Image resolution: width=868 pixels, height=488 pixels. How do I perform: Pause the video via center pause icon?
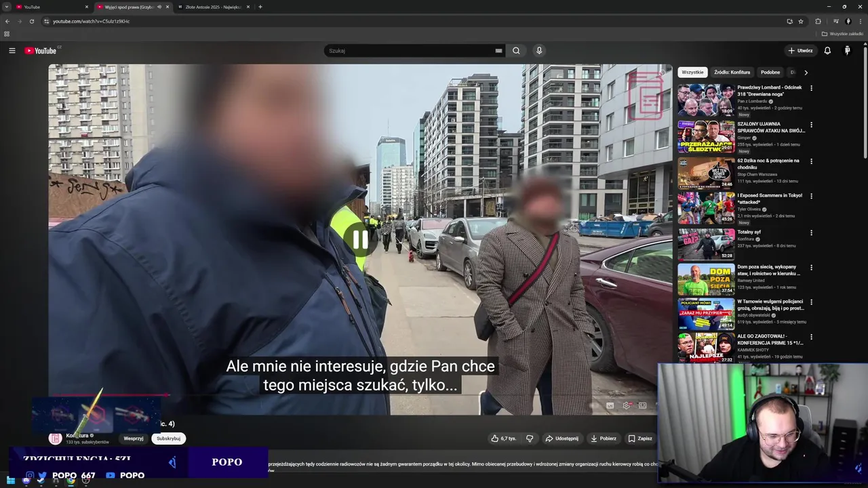coord(360,239)
